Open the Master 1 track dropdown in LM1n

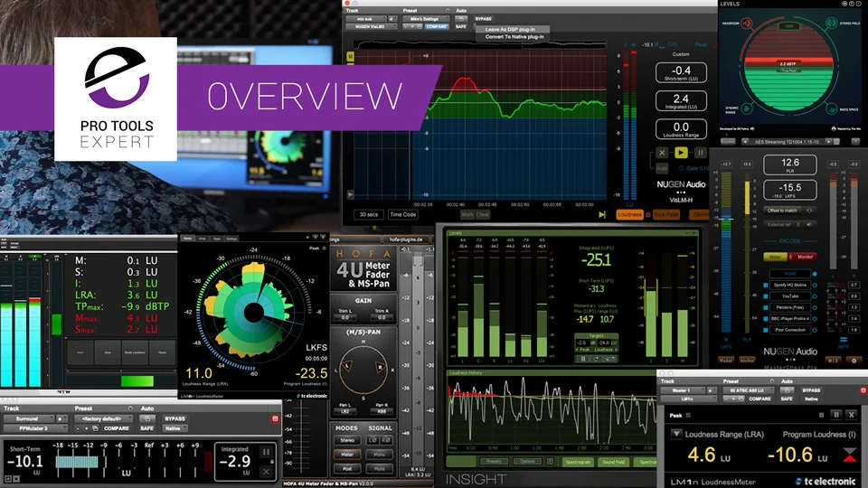point(684,390)
